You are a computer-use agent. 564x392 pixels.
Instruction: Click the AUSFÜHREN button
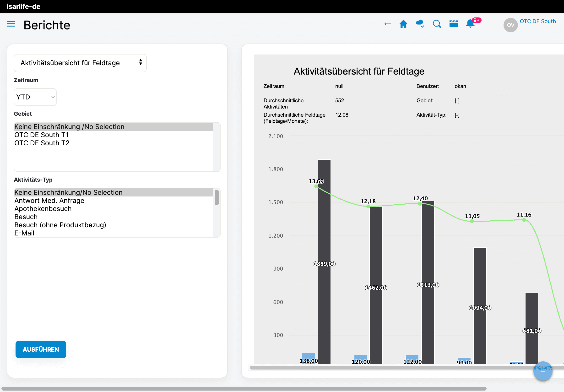click(41, 349)
